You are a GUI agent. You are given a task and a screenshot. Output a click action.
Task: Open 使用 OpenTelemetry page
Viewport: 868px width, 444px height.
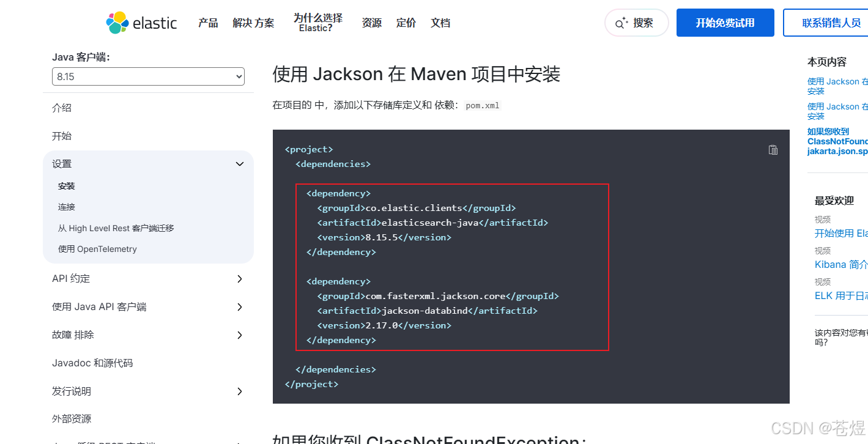[97, 249]
